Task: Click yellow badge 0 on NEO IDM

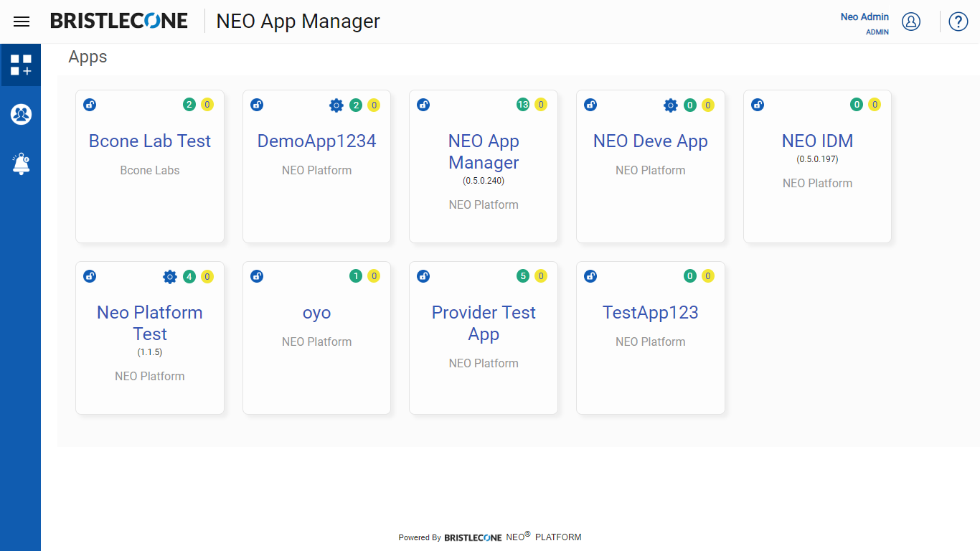Action: (875, 105)
